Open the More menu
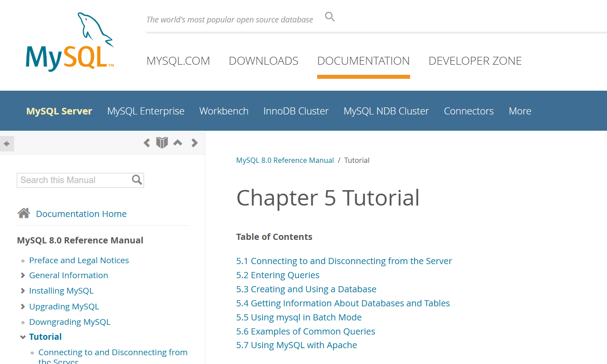This screenshot has width=607, height=364. click(520, 111)
